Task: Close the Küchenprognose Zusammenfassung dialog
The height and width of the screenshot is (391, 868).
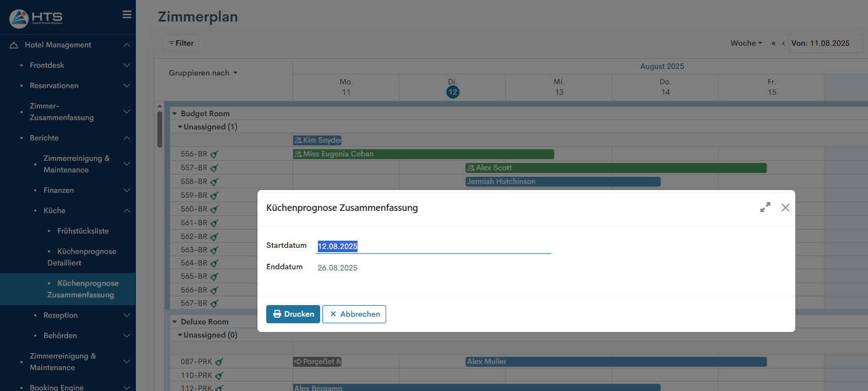Action: (785, 208)
